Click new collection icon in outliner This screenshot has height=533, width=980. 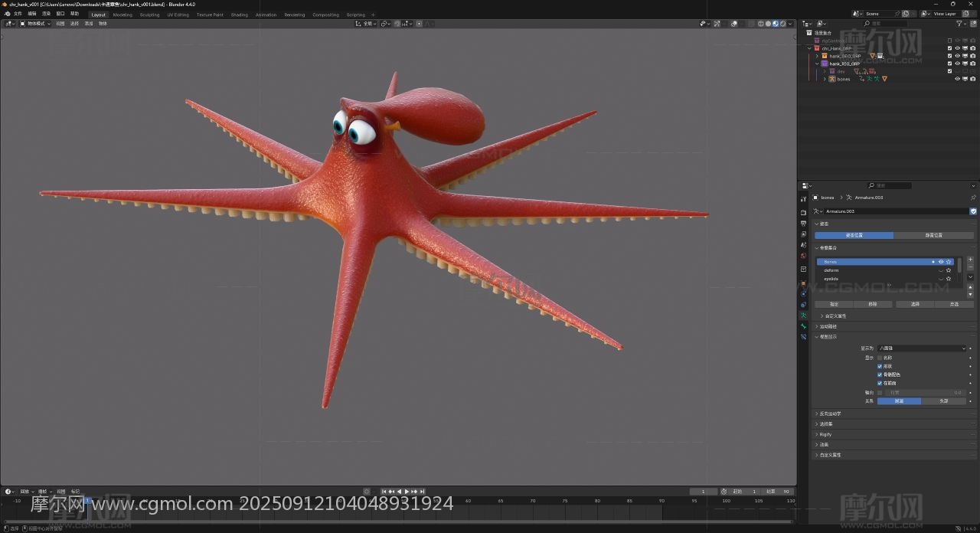point(974,24)
